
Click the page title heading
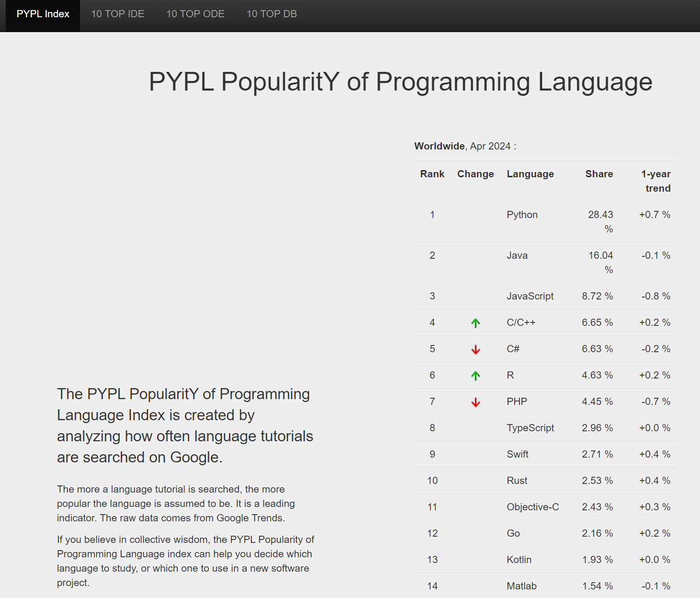400,81
